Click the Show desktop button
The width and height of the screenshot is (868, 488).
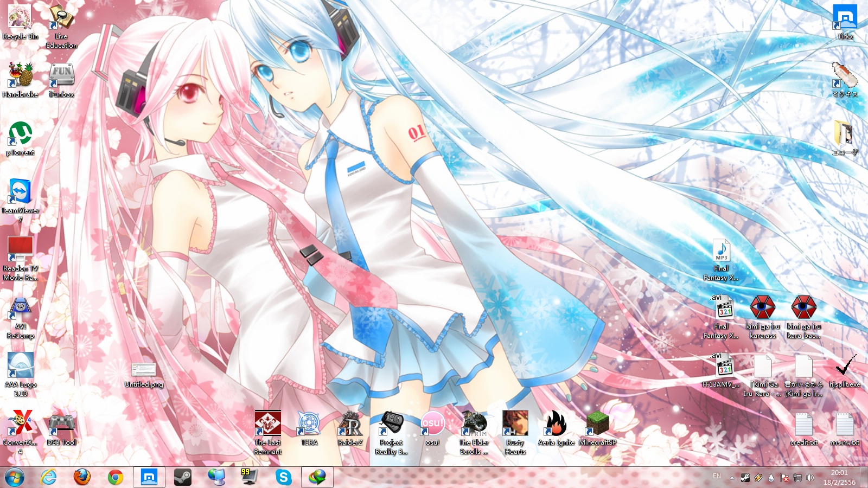pyautogui.click(x=864, y=477)
